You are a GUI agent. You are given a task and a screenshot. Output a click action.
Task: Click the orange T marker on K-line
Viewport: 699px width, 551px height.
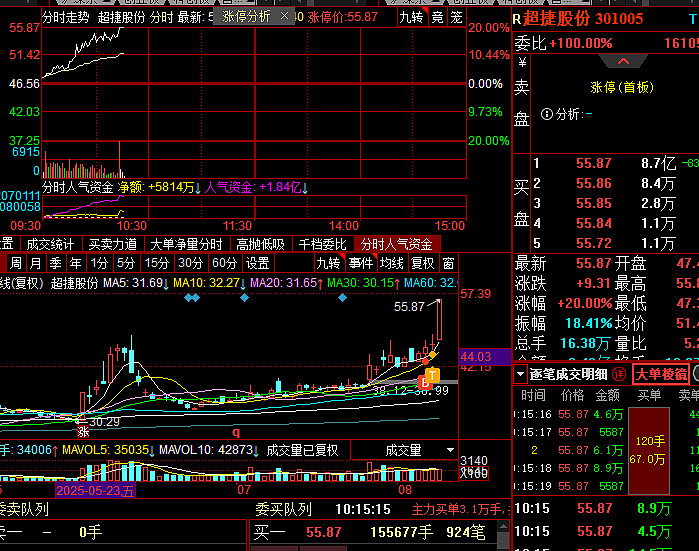[x=432, y=375]
